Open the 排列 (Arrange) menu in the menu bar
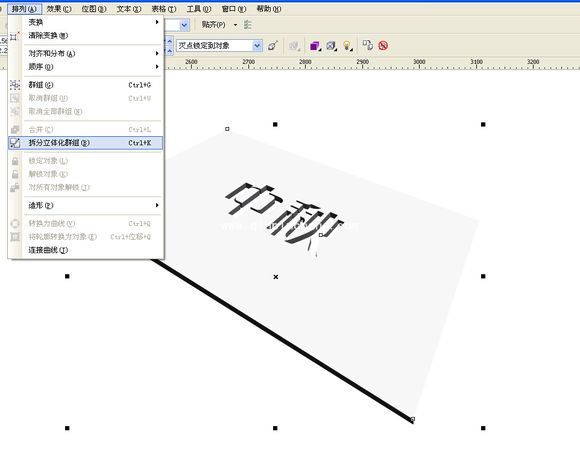Image resolution: width=580 pixels, height=452 pixels. (24, 9)
